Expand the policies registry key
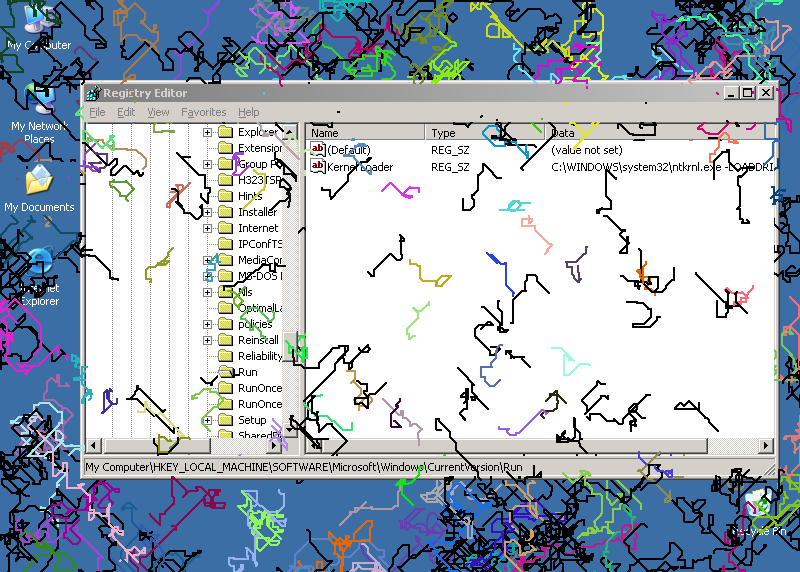The width and height of the screenshot is (800, 572). (x=207, y=324)
